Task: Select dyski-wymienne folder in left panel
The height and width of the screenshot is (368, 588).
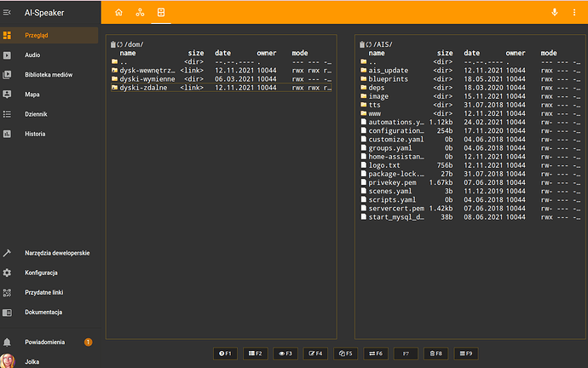Action: tap(147, 78)
